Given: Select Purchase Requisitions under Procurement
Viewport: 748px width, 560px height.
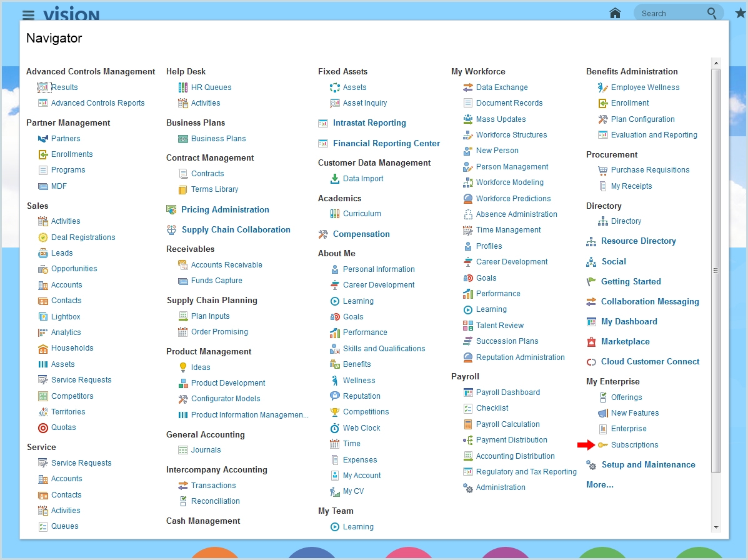Looking at the screenshot, I should pyautogui.click(x=650, y=170).
